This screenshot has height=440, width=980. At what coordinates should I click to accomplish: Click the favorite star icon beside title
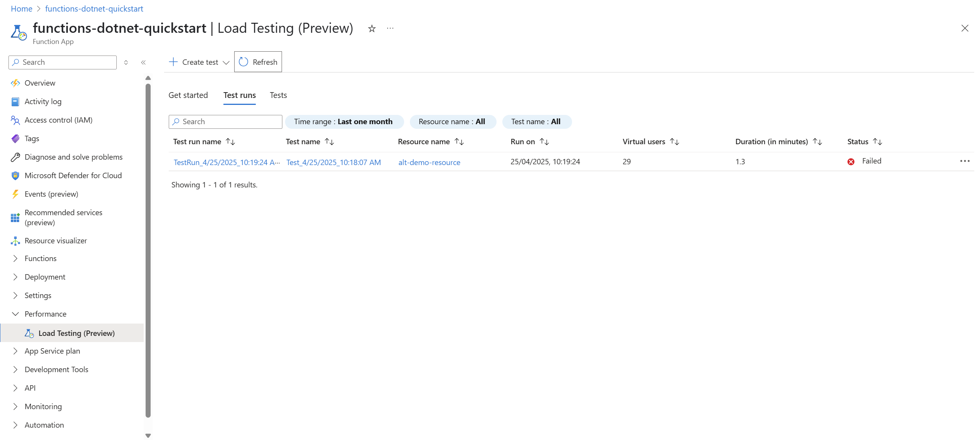[x=371, y=29]
